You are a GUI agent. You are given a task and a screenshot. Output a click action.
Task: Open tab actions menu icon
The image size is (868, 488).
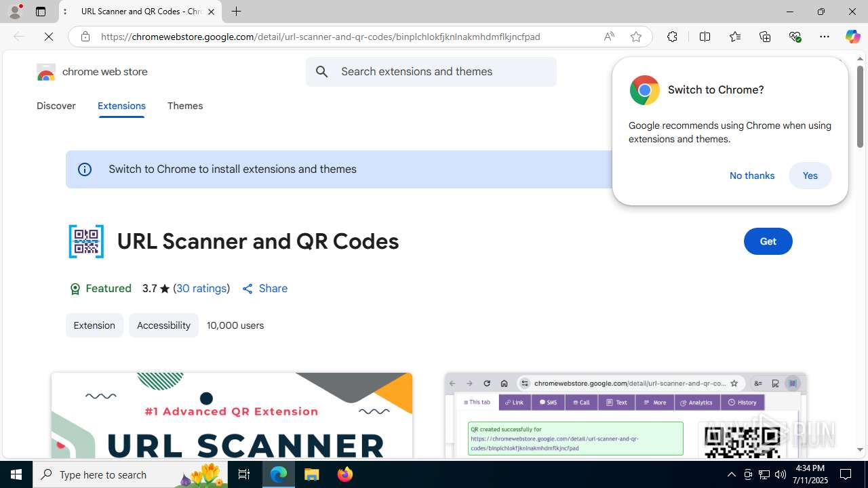[41, 12]
